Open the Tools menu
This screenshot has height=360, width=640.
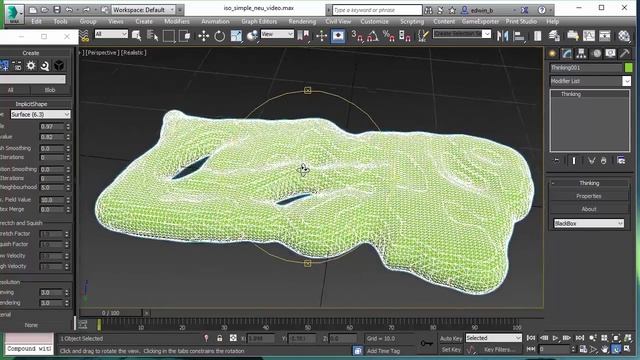coord(60,21)
